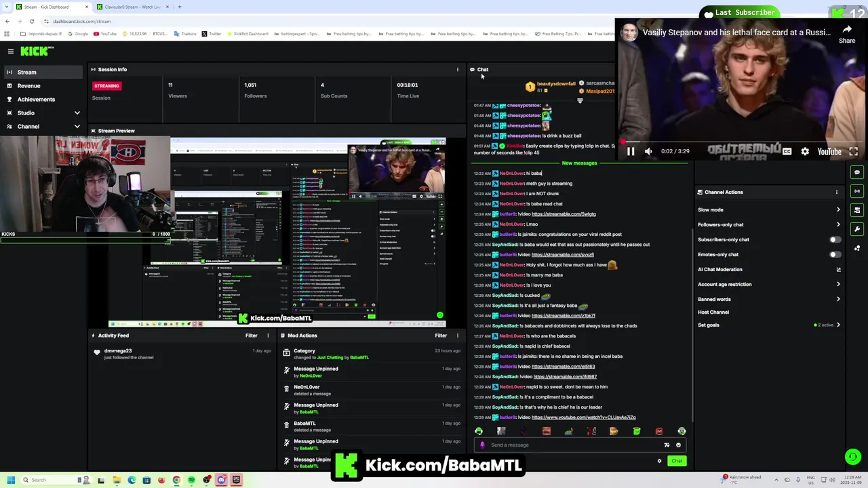Click the YouTube video progress bar
Image resolution: width=868 pixels, height=488 pixels.
point(741,142)
